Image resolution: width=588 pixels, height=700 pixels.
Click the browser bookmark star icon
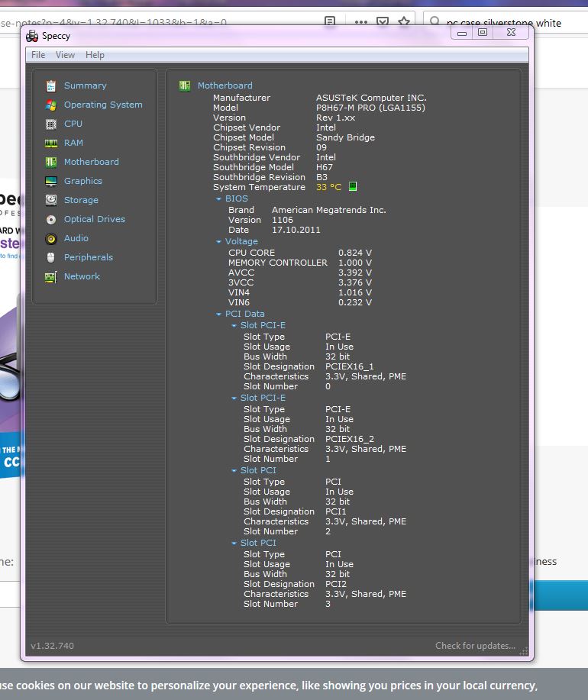404,21
